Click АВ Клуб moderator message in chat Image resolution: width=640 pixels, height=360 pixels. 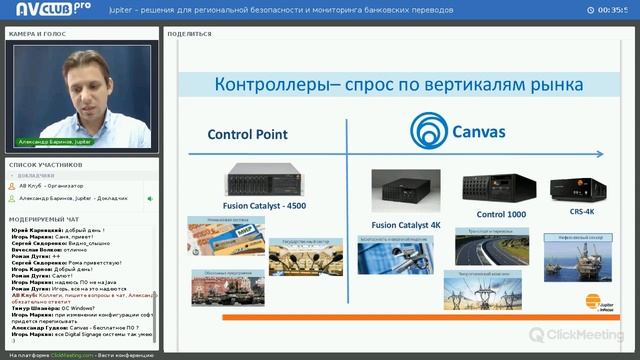point(83,298)
